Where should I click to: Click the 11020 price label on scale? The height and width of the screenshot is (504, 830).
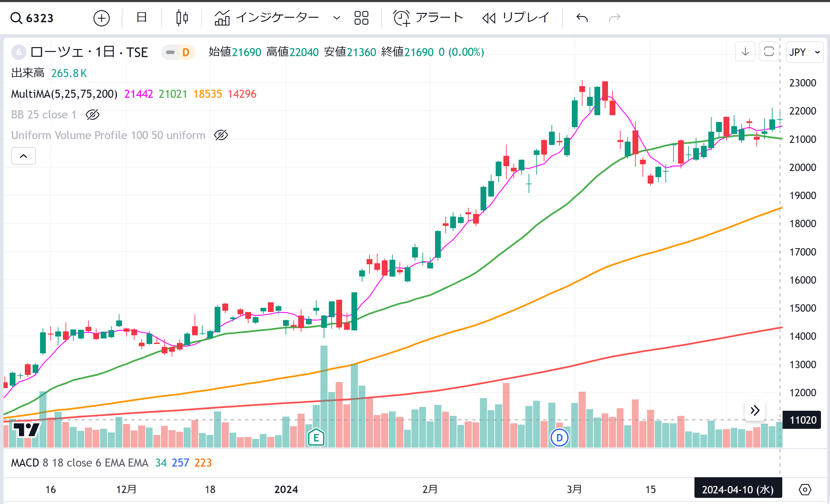coord(802,420)
